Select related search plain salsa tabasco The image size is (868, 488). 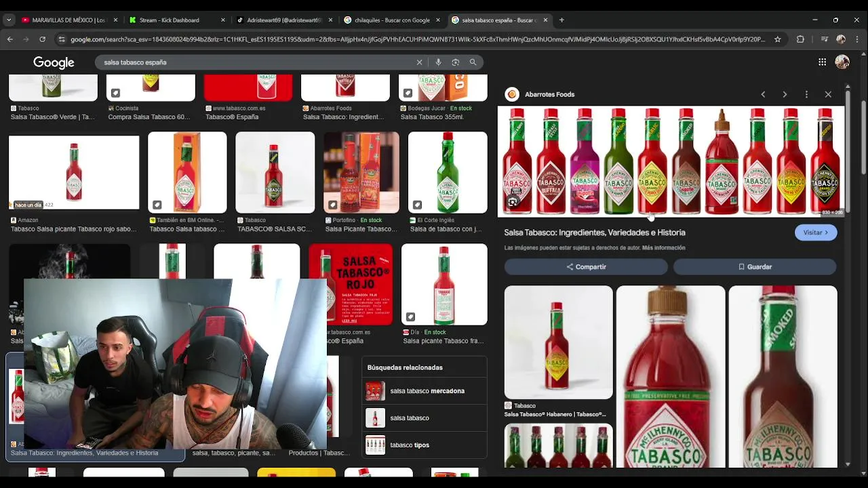pyautogui.click(x=425, y=418)
